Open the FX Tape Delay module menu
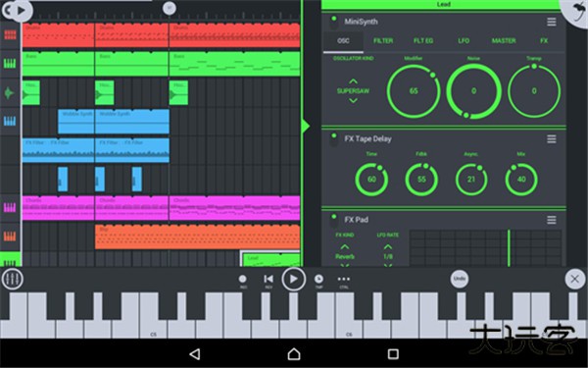Viewport: 588px width, 368px height. click(x=551, y=139)
